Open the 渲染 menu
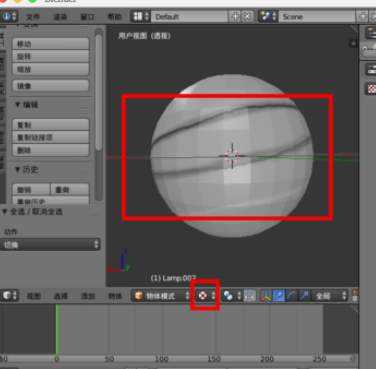This screenshot has width=376, height=369. pyautogui.click(x=60, y=17)
